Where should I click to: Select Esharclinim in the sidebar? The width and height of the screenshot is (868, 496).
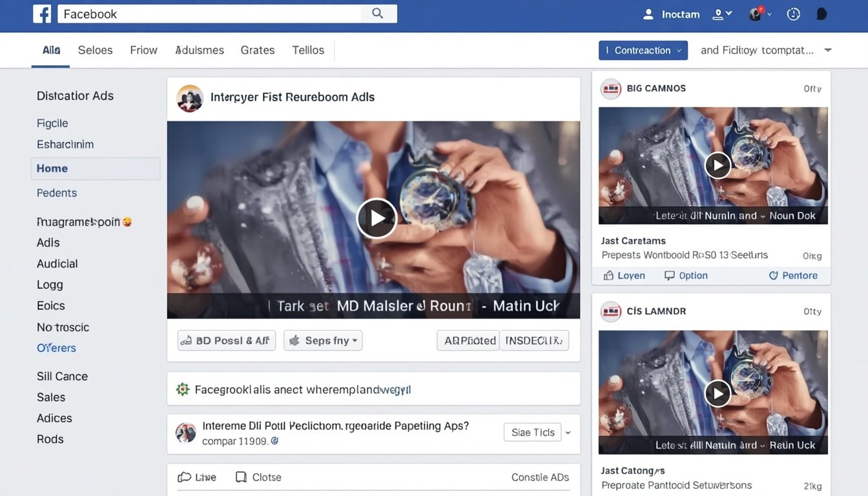tap(65, 145)
